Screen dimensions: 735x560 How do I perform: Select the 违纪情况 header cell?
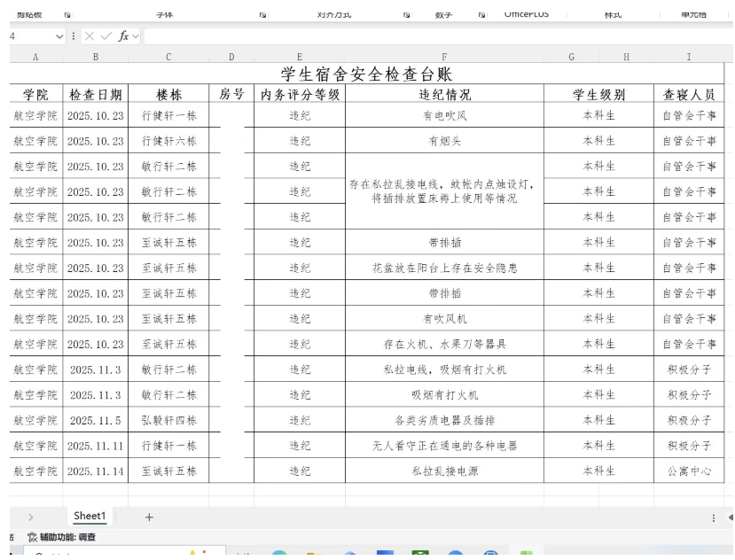point(444,95)
